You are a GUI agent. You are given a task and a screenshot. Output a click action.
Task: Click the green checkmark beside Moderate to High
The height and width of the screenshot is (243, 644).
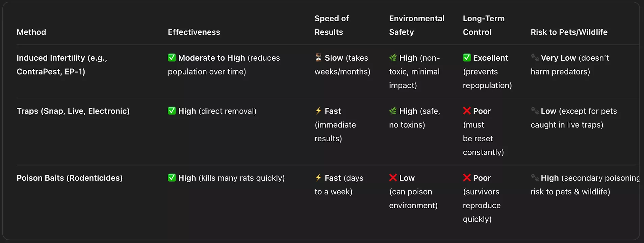[172, 58]
